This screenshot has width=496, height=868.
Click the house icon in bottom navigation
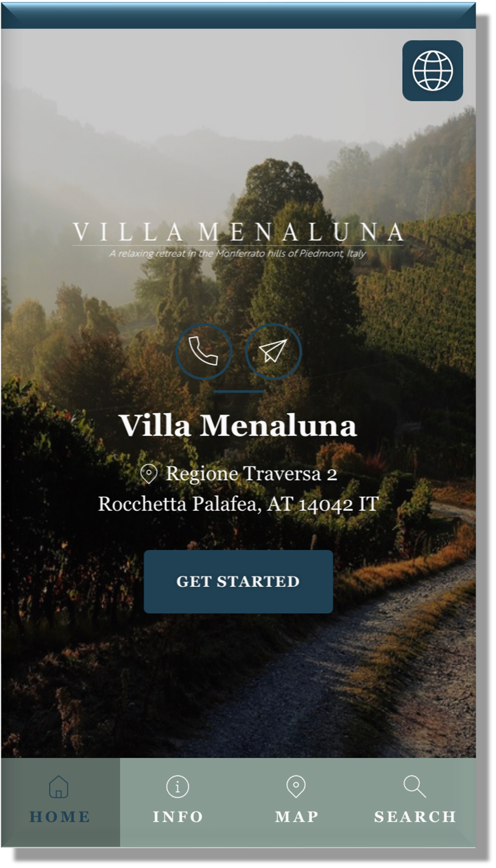(x=59, y=787)
